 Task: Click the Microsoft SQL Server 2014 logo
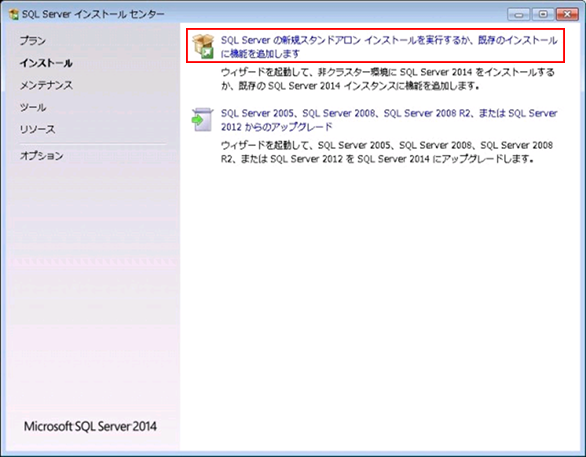pyautogui.click(x=90, y=426)
